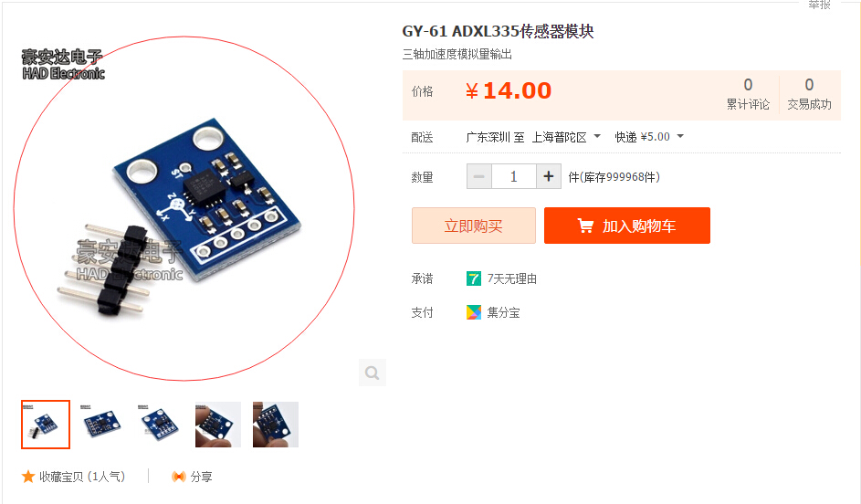Viewport: 861px width, 504px height.
Task: Select the third product thumbnail
Action: click(161, 425)
